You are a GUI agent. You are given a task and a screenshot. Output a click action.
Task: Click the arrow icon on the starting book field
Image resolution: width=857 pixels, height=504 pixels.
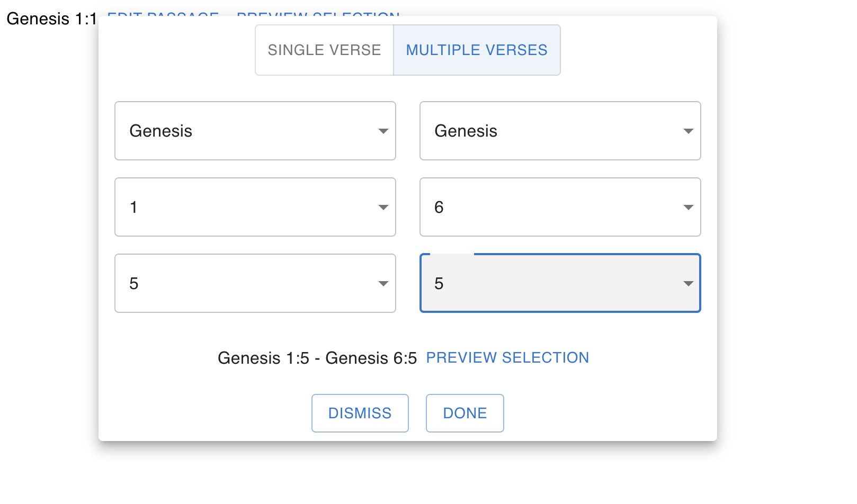click(x=383, y=131)
